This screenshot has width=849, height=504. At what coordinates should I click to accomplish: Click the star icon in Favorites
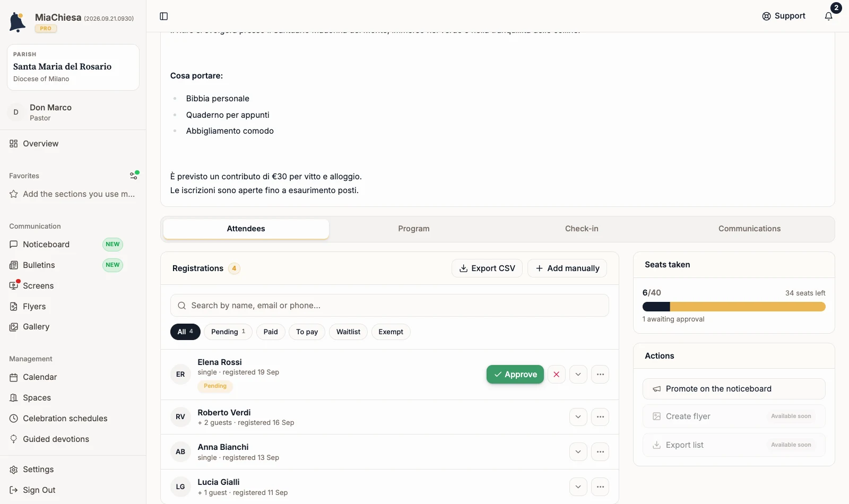14,194
